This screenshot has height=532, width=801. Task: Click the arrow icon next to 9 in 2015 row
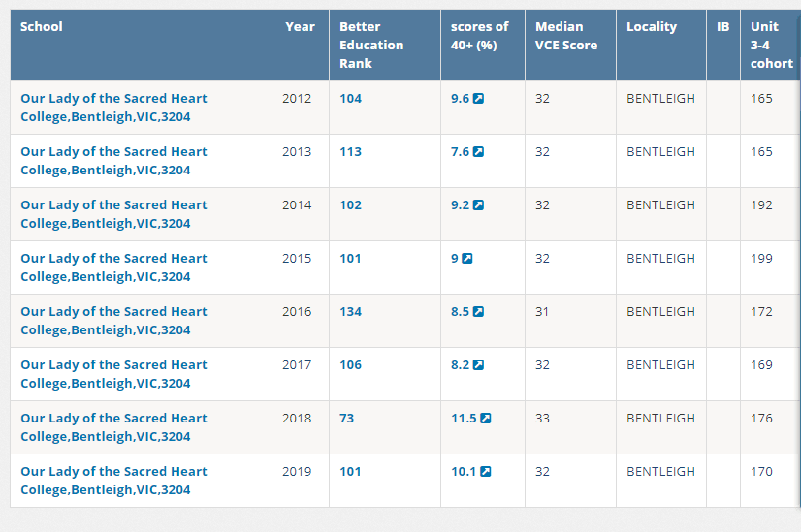click(x=466, y=259)
